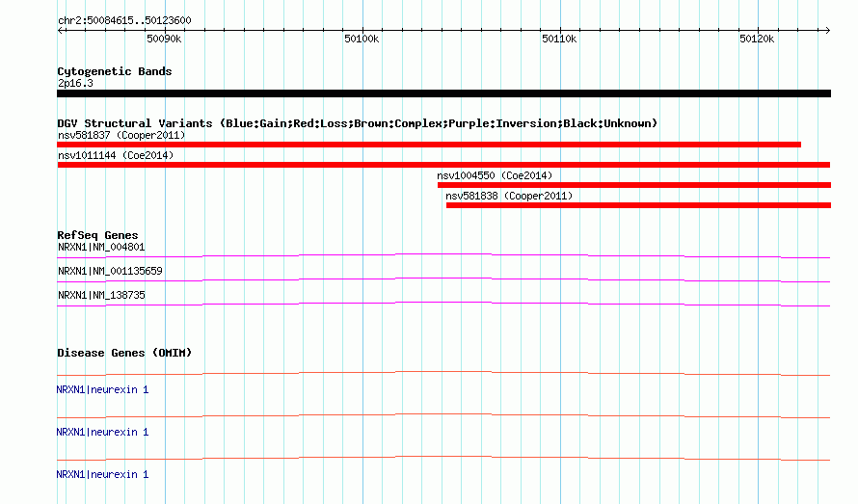Image resolution: width=858 pixels, height=504 pixels.
Task: Click the left arrowhead of the ruler
Action: coord(61,30)
